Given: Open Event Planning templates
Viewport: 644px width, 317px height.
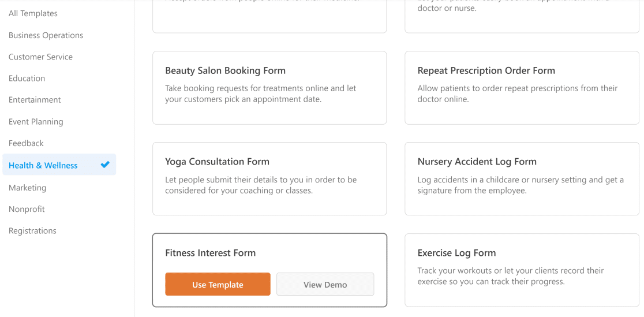Looking at the screenshot, I should (36, 122).
